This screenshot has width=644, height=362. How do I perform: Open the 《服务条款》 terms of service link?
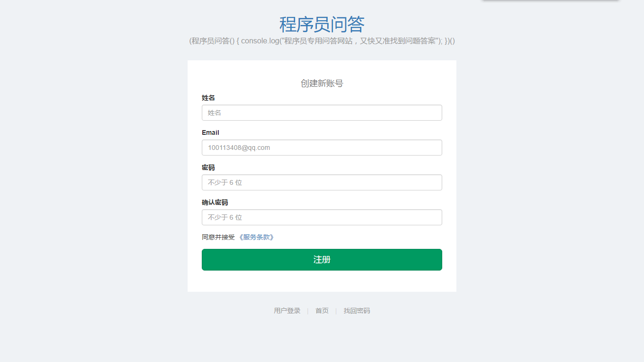click(x=256, y=237)
